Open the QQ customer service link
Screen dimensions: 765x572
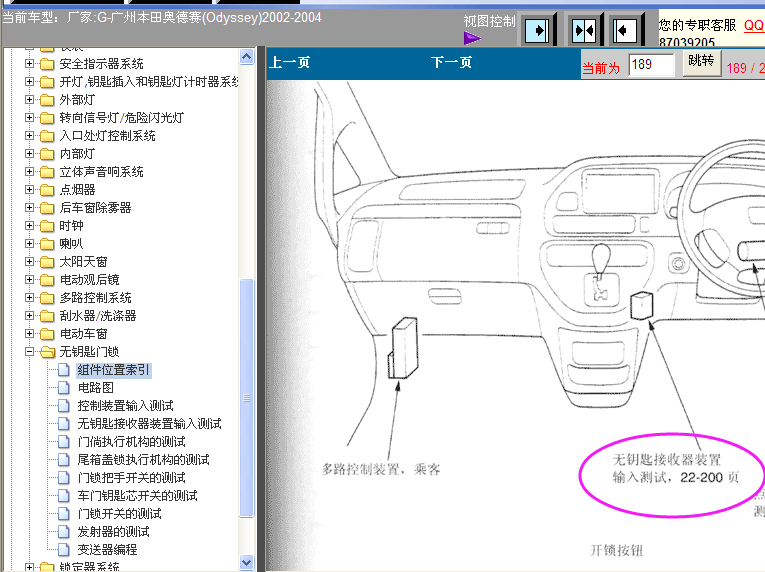tap(754, 25)
